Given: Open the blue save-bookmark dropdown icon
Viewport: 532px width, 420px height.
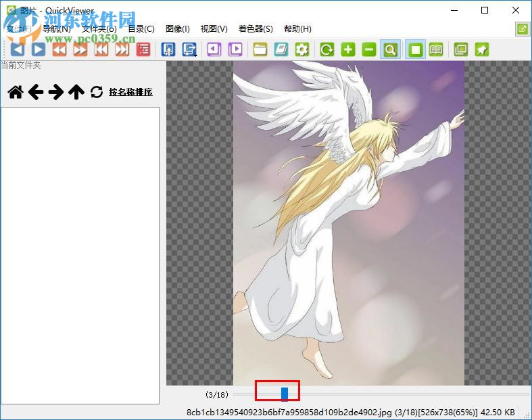Looking at the screenshot, I should [190, 49].
